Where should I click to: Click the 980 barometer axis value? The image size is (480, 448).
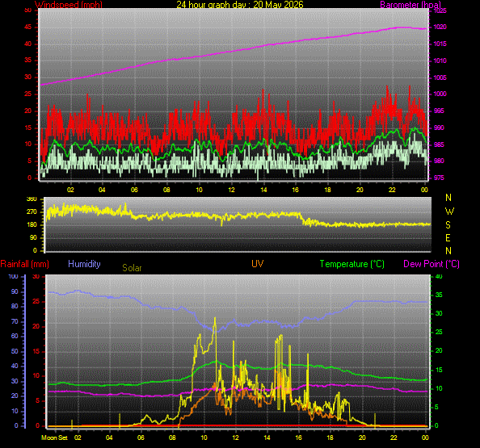click(x=439, y=161)
